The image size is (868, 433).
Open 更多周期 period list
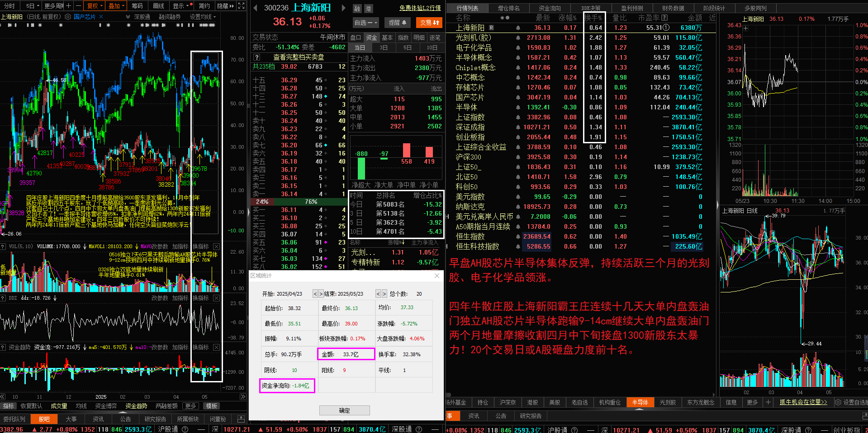[x=53, y=6]
